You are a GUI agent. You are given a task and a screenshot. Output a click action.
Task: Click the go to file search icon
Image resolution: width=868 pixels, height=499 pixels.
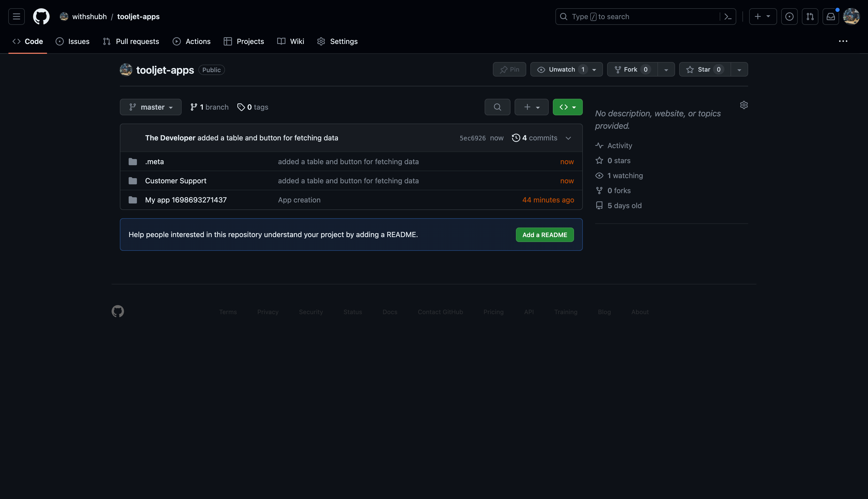tap(497, 107)
